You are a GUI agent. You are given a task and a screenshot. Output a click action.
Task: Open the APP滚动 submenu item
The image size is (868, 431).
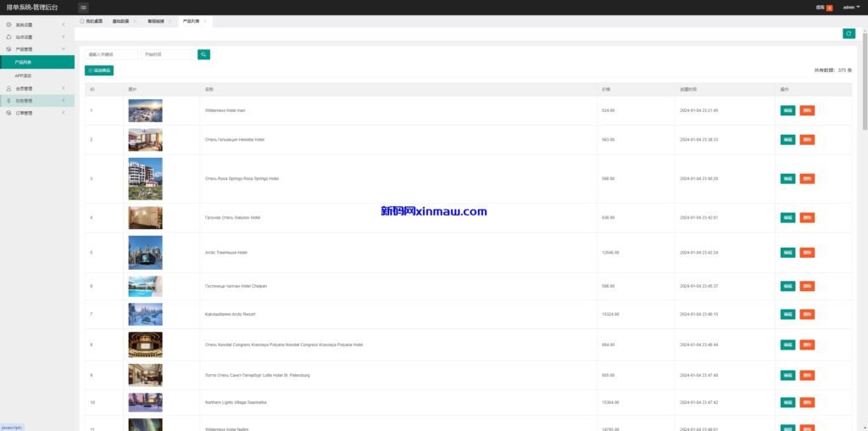tap(23, 76)
